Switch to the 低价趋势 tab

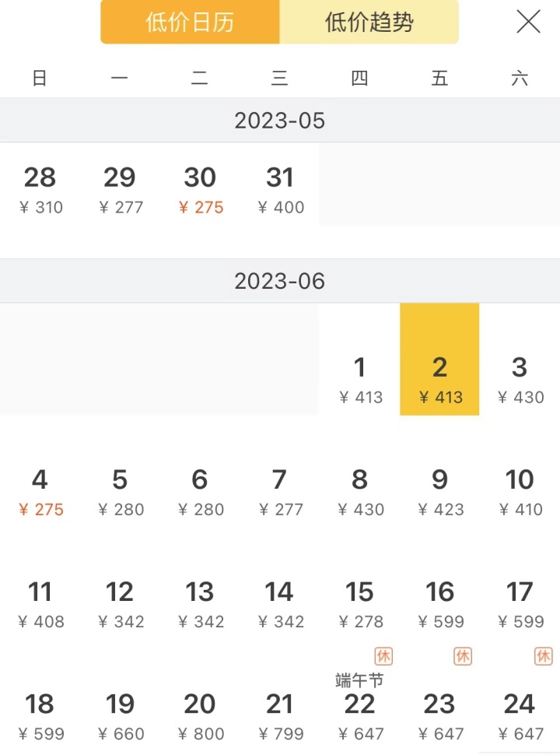click(369, 22)
